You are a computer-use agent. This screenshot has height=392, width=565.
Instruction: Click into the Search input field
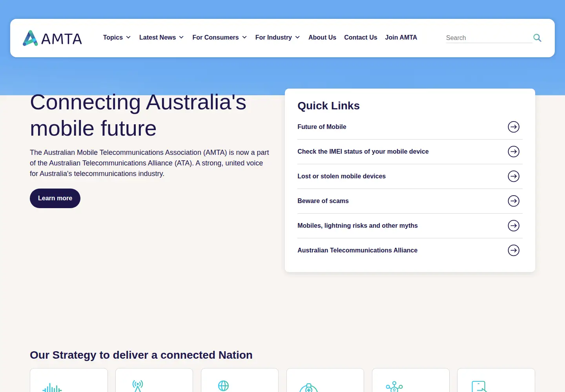[x=488, y=38]
